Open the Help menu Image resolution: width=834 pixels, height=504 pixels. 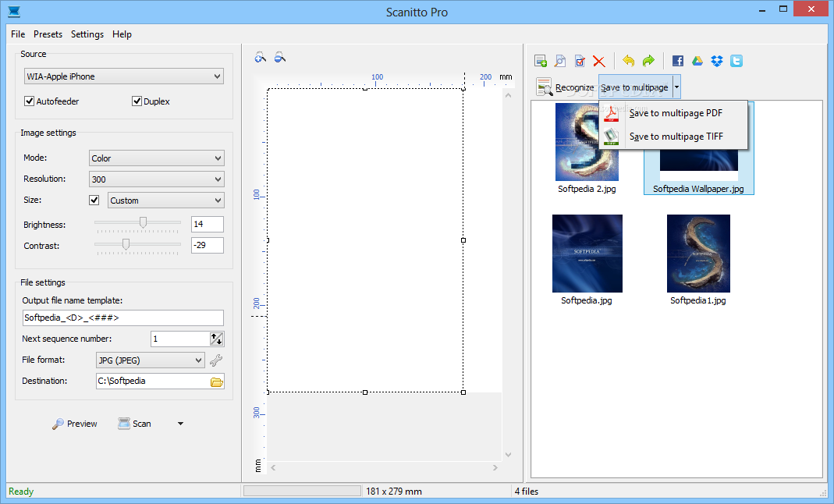click(122, 34)
